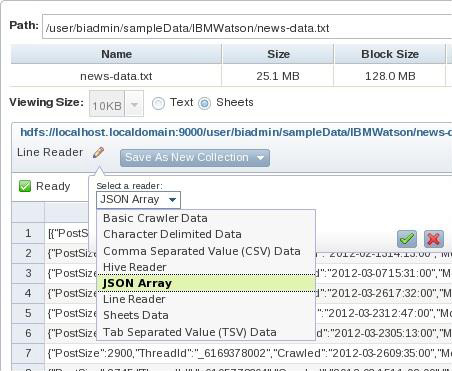Click row 7 cell starting with PostSize 2900
452x371 pixels.
click(248, 353)
